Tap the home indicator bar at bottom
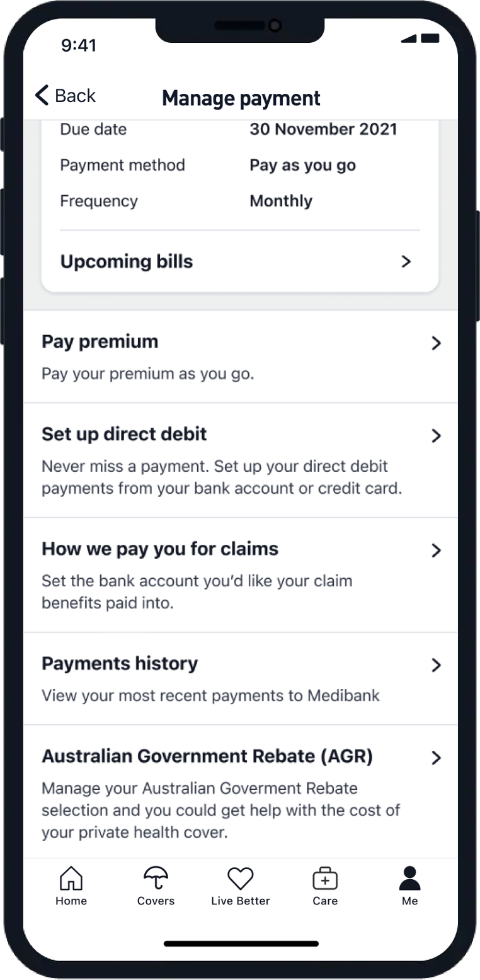This screenshot has height=980, width=480. pos(240,943)
